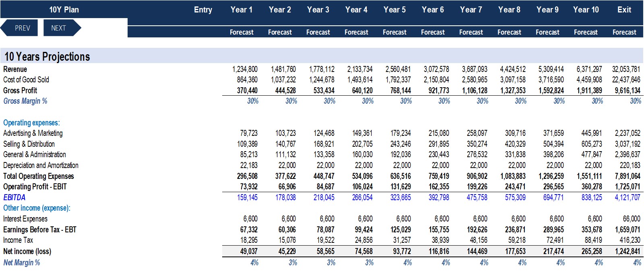644x279 pixels.
Task: Click selling value 243,246
Action: point(400,144)
